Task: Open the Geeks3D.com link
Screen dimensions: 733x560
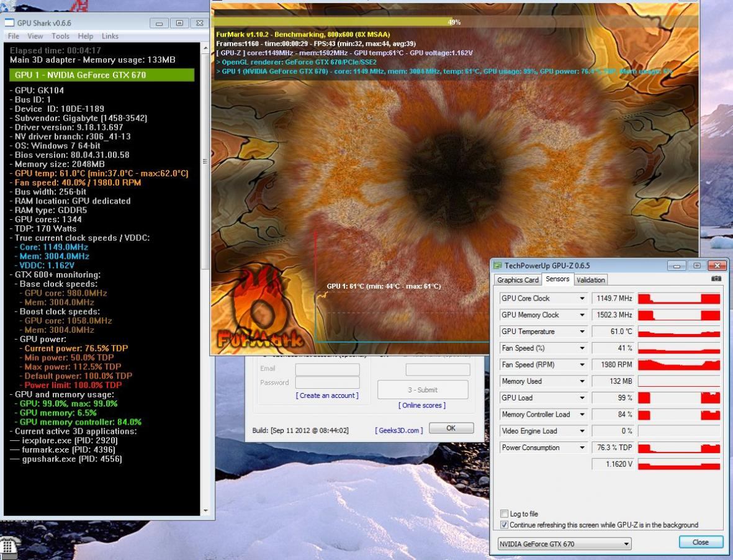Action: (x=398, y=430)
